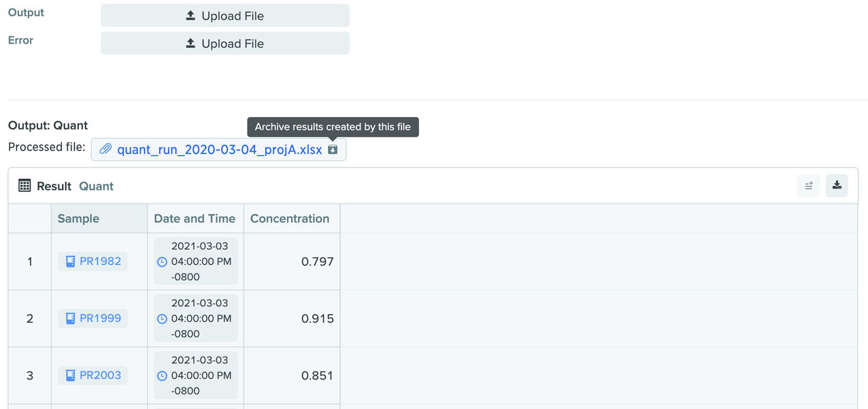Viewport: 868px width, 409px height.
Task: Select the Sample column header
Action: click(x=78, y=218)
